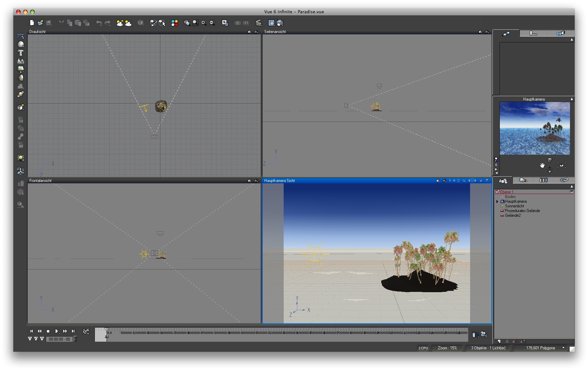Screen dimensions: 588x370
Task: Step to previous keyframe
Action: pyautogui.click(x=40, y=331)
